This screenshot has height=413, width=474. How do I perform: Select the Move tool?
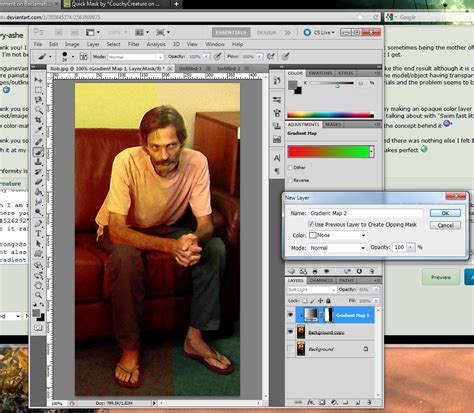[x=38, y=80]
